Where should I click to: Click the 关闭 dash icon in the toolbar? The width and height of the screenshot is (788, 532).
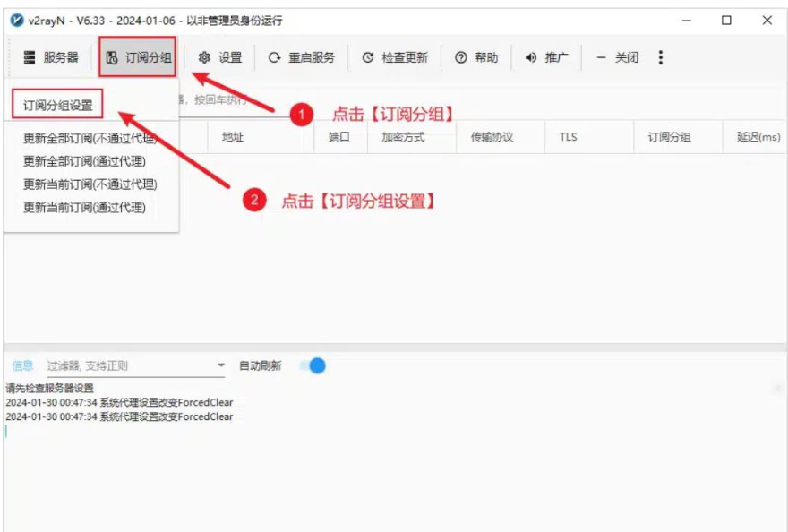pos(601,58)
